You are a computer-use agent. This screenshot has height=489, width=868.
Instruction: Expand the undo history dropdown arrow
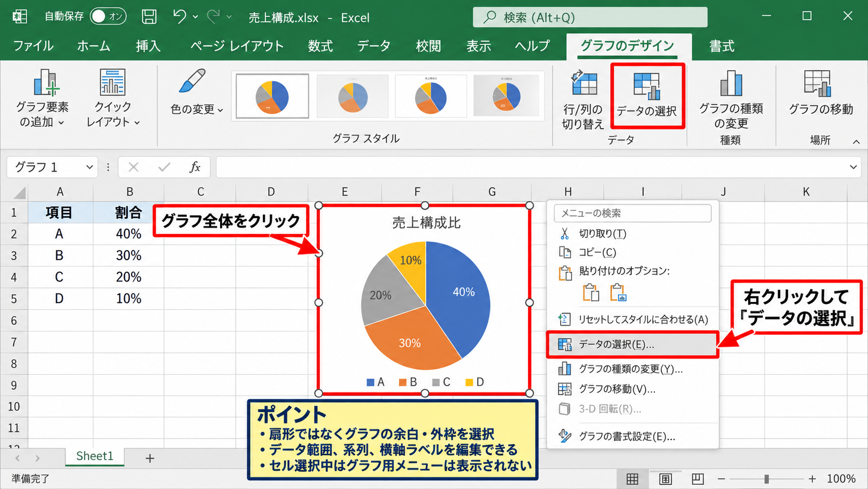195,17
